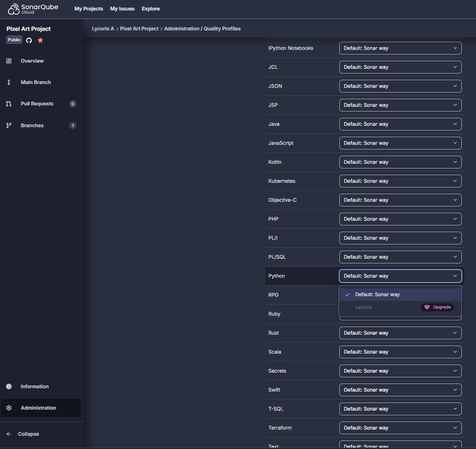The image size is (476, 449).
Task: Click Lycoris A breadcrumb link
Action: [x=103, y=28]
